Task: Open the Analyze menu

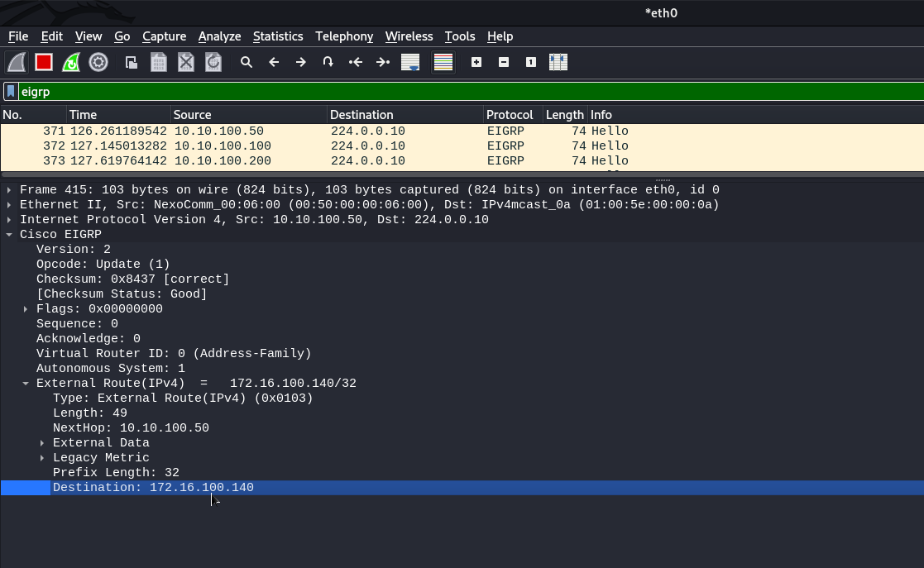Action: tap(219, 36)
